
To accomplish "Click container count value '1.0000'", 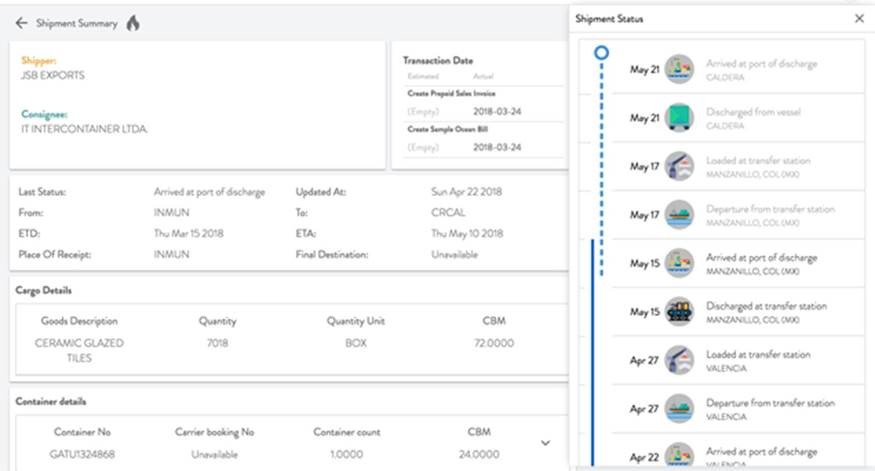I will click(347, 454).
